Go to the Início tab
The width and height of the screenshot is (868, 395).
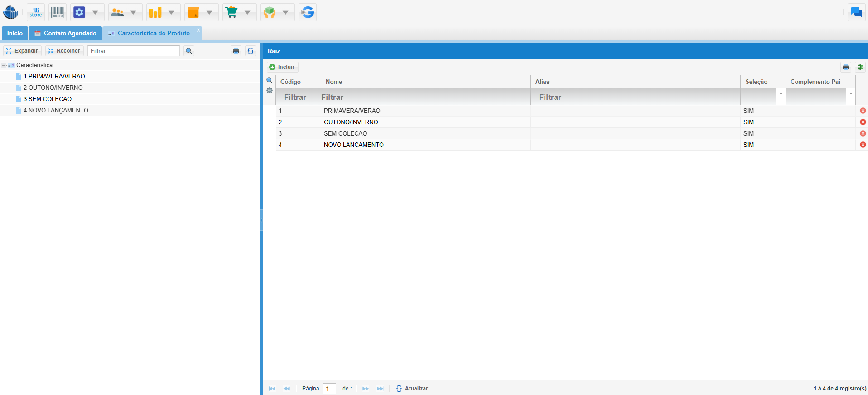tap(14, 33)
